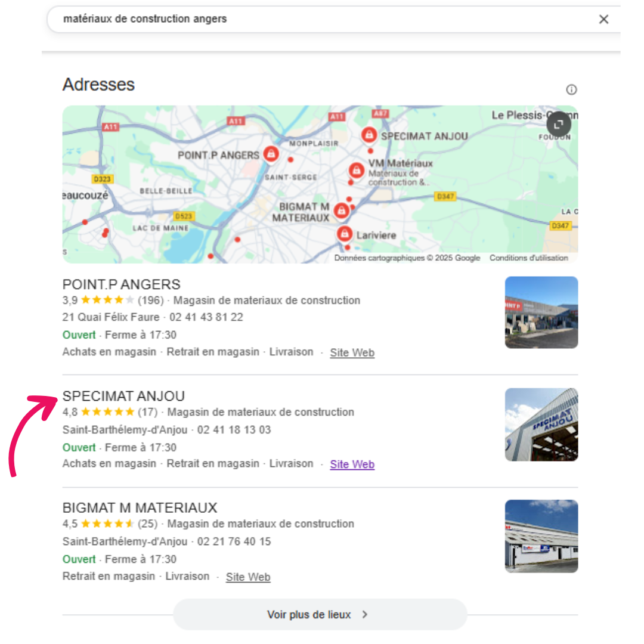Click the 'Voir plus de lieux' button
Viewport: 644px width, 644px height.
point(320,614)
